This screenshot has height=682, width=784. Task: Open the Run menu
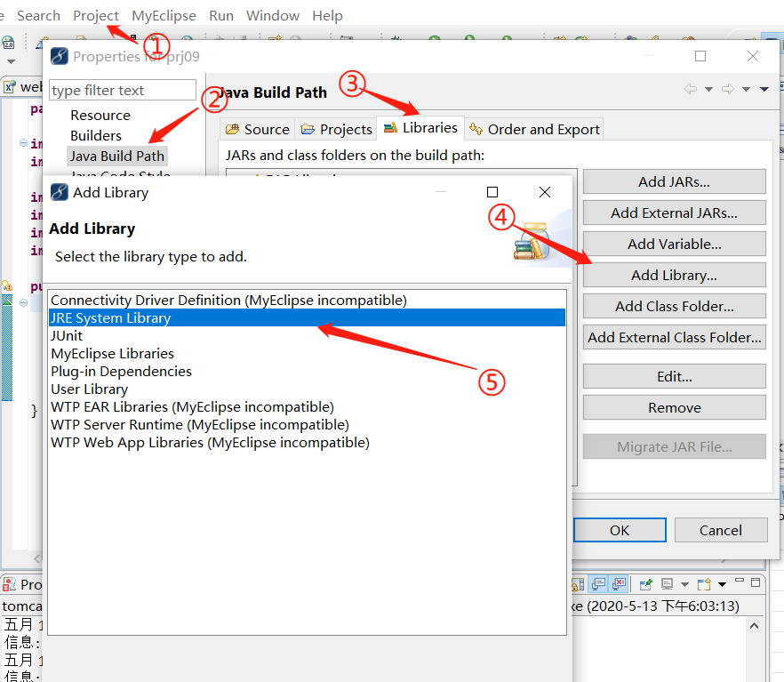coord(221,16)
